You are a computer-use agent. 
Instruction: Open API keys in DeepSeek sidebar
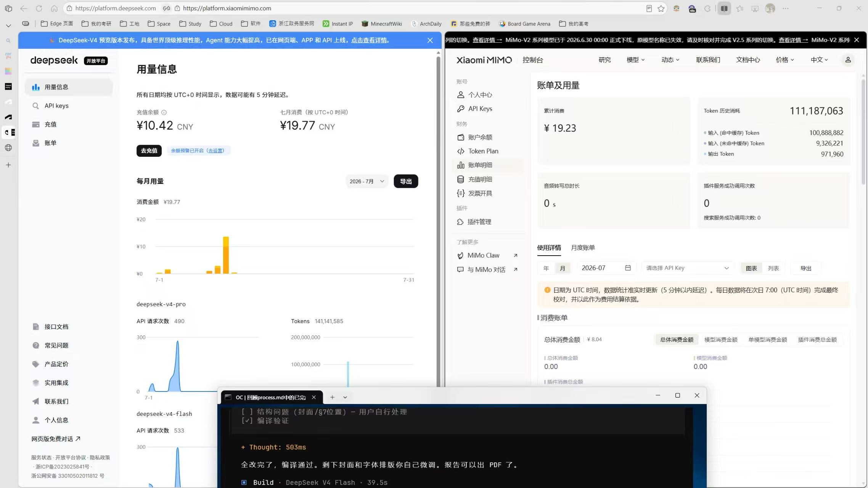pyautogui.click(x=69, y=106)
